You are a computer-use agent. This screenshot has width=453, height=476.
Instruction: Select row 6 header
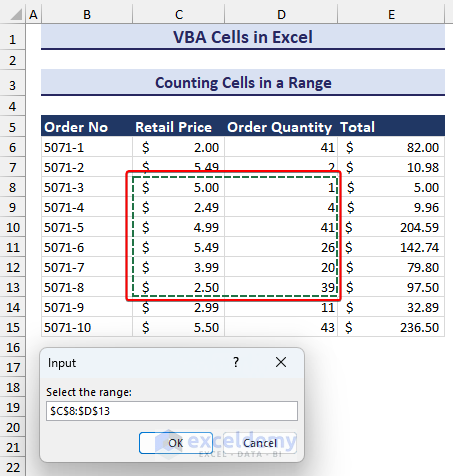click(x=13, y=147)
